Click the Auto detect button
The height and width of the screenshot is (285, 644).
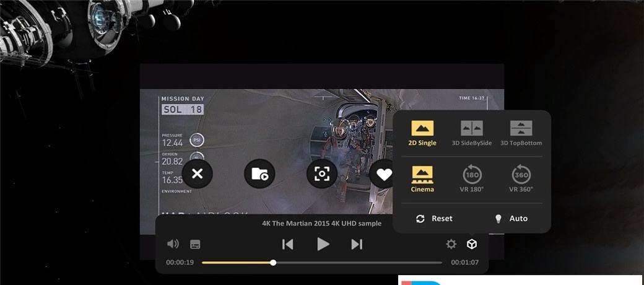point(511,219)
